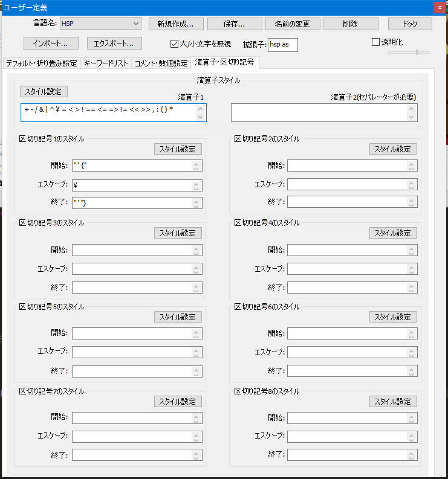Open スタイル設定 for 区切り記号2のスタイル
This screenshot has height=479, width=448.
coord(393,149)
